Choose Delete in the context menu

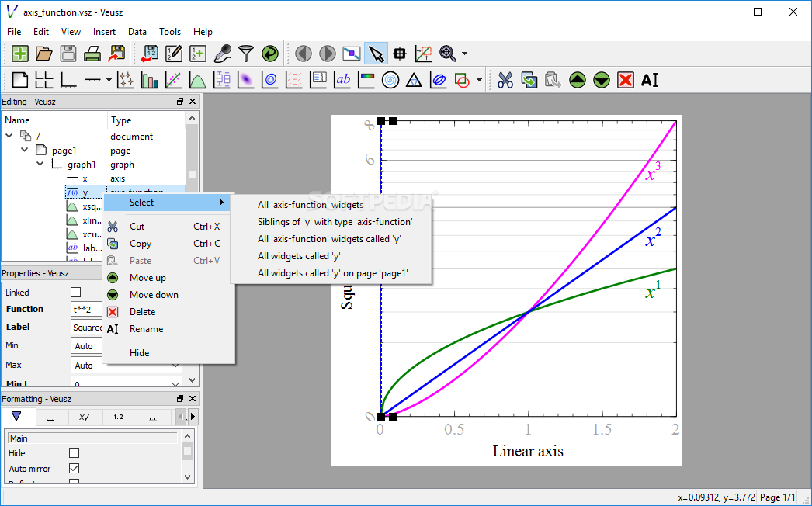pos(168,312)
